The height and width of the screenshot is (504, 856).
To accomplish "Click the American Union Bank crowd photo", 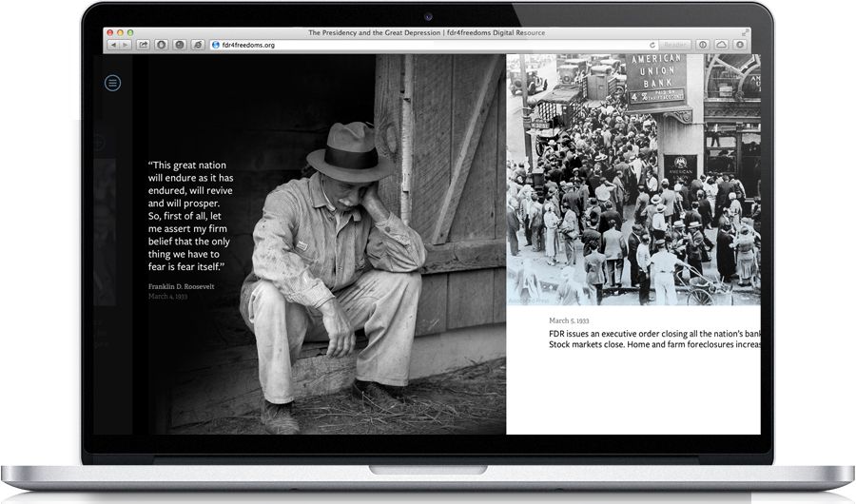I will pyautogui.click(x=632, y=181).
